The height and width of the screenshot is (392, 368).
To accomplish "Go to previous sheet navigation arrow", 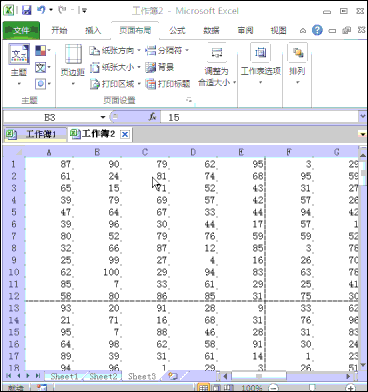I will 18,376.
